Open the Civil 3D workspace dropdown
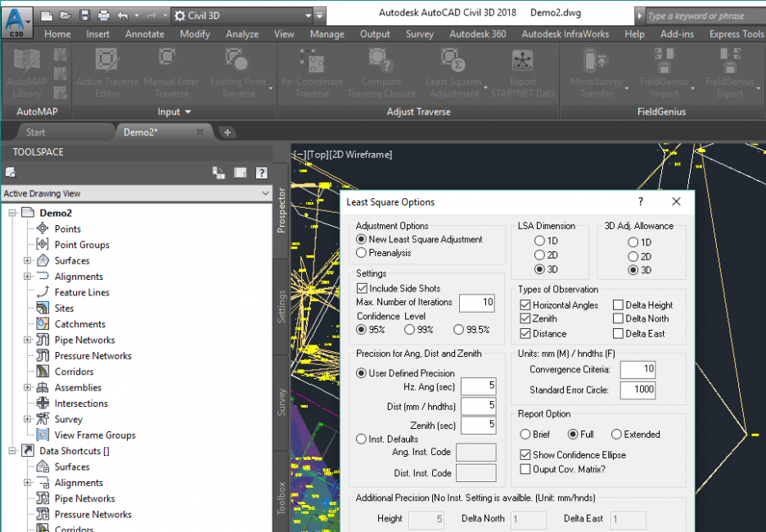 308,16
